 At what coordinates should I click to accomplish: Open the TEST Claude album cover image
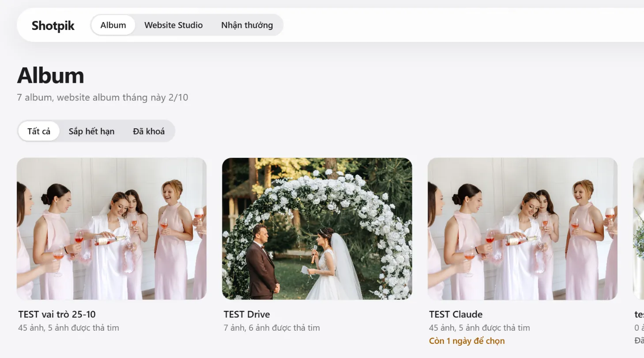[523, 229]
